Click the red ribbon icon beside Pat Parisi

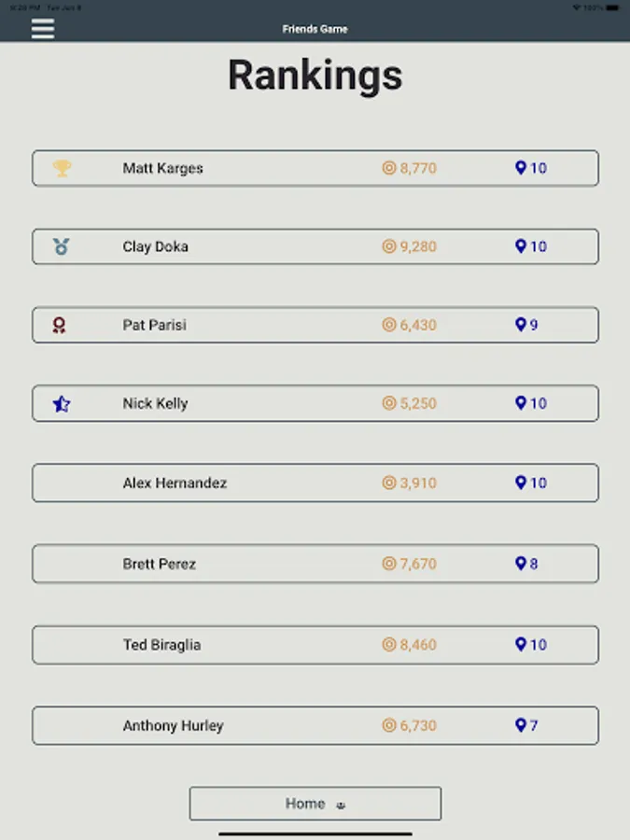click(60, 325)
